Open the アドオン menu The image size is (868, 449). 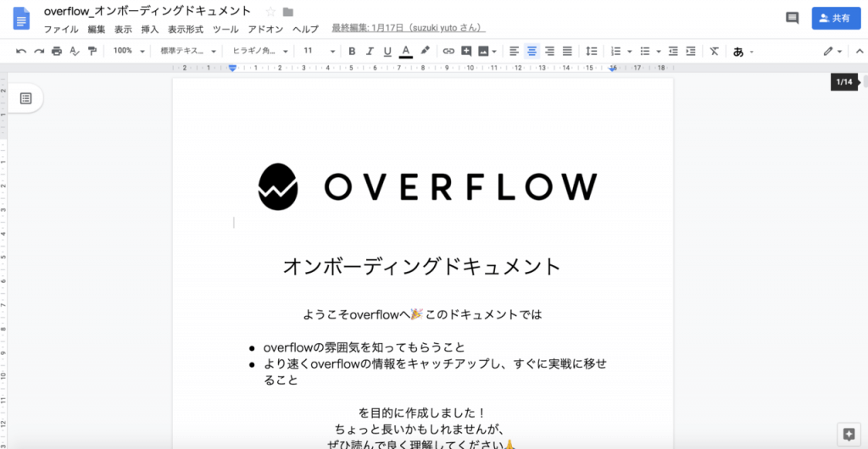tap(265, 30)
